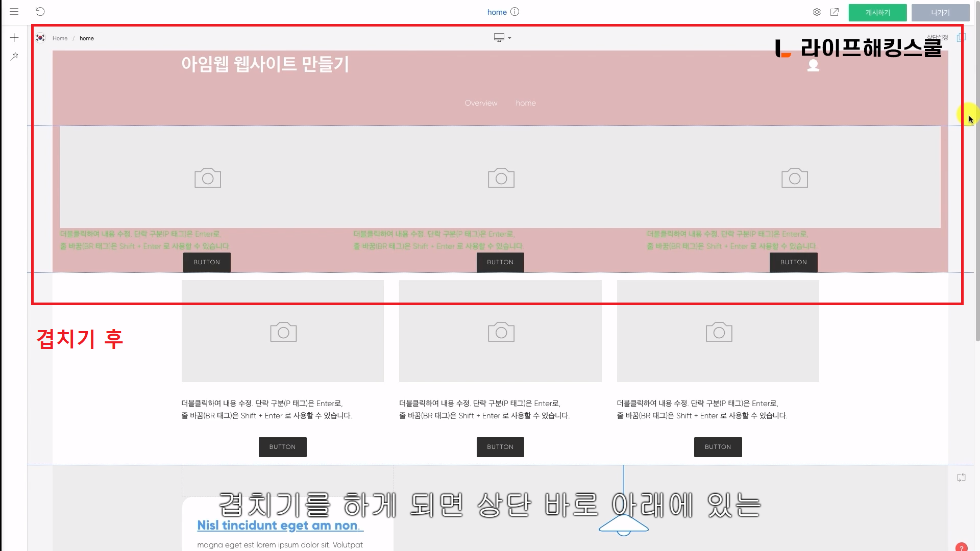Click the gray 나가기 exit button
The height and width of the screenshot is (551, 980).
(x=940, y=13)
